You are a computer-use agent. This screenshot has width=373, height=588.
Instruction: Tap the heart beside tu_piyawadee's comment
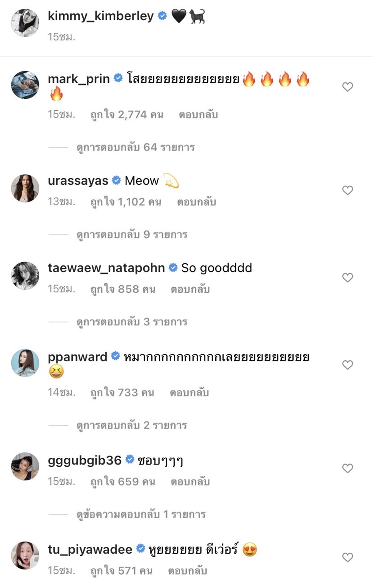347,557
